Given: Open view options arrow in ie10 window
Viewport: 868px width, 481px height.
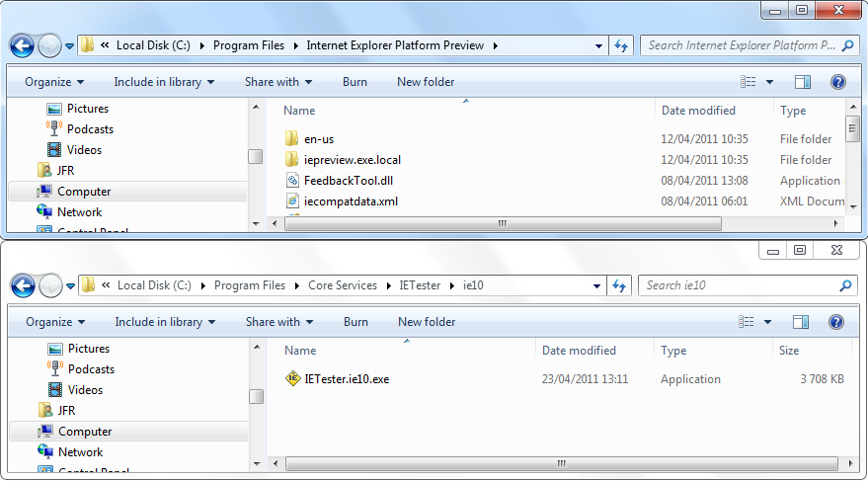Looking at the screenshot, I should click(x=767, y=322).
